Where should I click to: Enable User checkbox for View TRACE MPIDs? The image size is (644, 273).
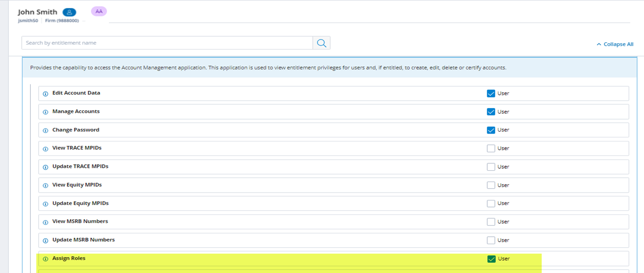pyautogui.click(x=491, y=148)
